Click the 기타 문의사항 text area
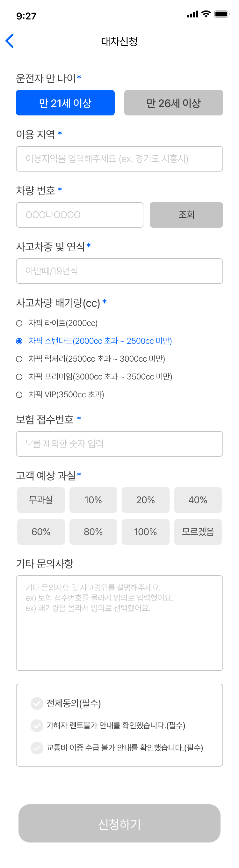239x868 pixels. pos(119,623)
